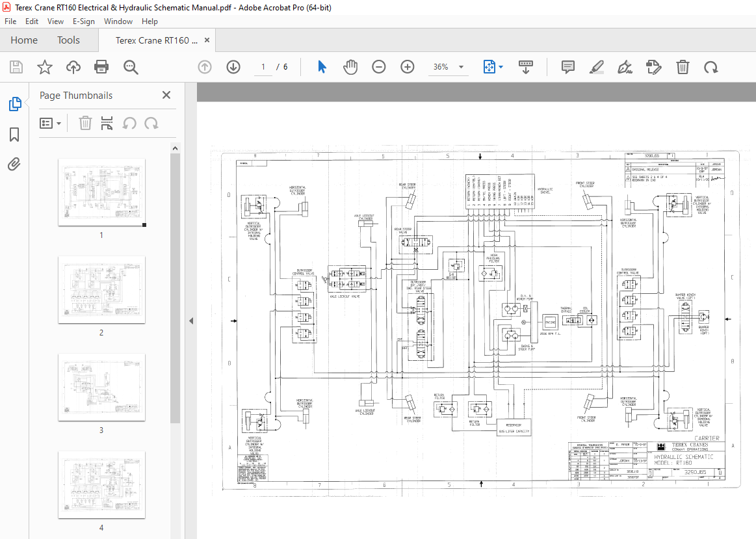Zoom in with the plus button
756x539 pixels.
click(408, 67)
